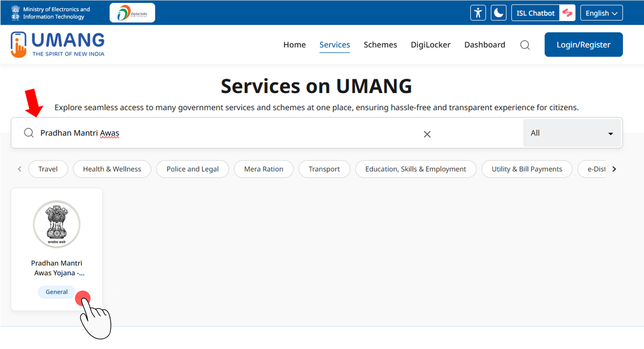The height and width of the screenshot is (349, 644).
Task: Open the accessibility options icon
Action: (477, 13)
